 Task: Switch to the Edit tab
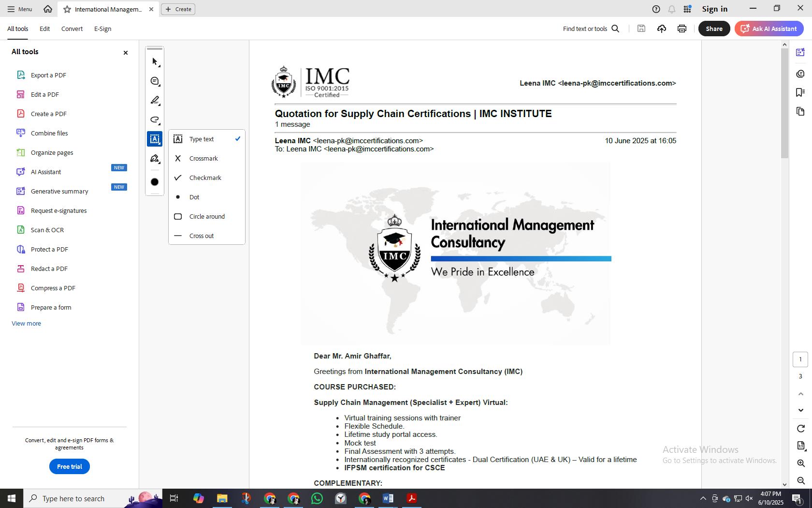pos(44,29)
